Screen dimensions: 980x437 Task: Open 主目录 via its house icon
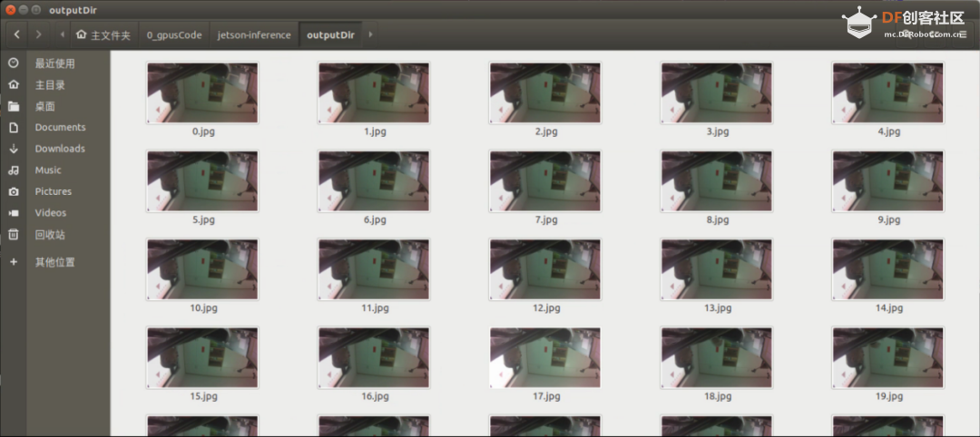(14, 85)
